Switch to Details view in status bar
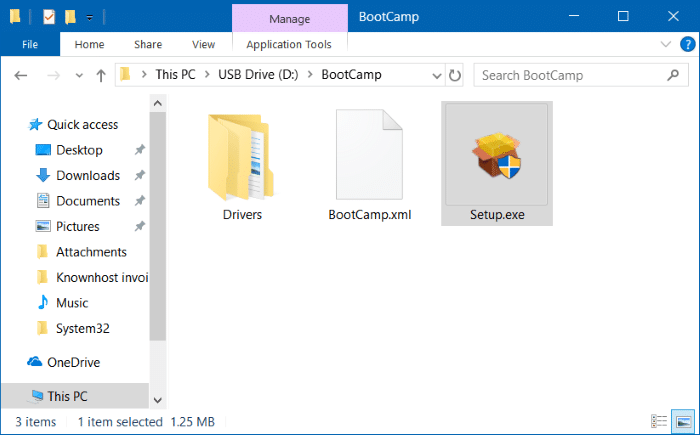 click(x=659, y=421)
